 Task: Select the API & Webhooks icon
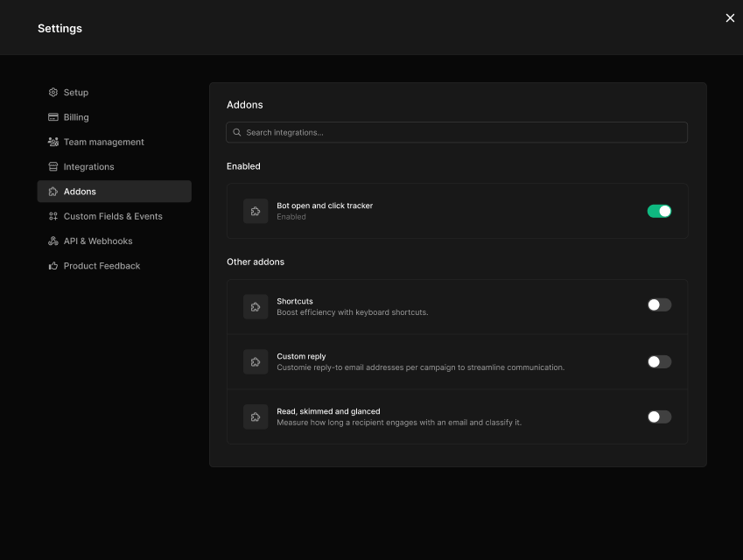(x=53, y=241)
